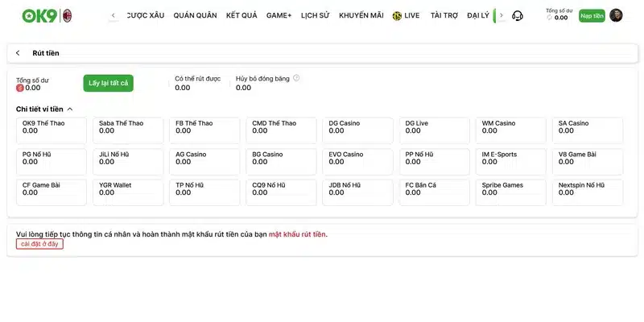Select the EVO Casino wallet card
Image resolution: width=644 pixels, height=322 pixels.
[x=357, y=162]
